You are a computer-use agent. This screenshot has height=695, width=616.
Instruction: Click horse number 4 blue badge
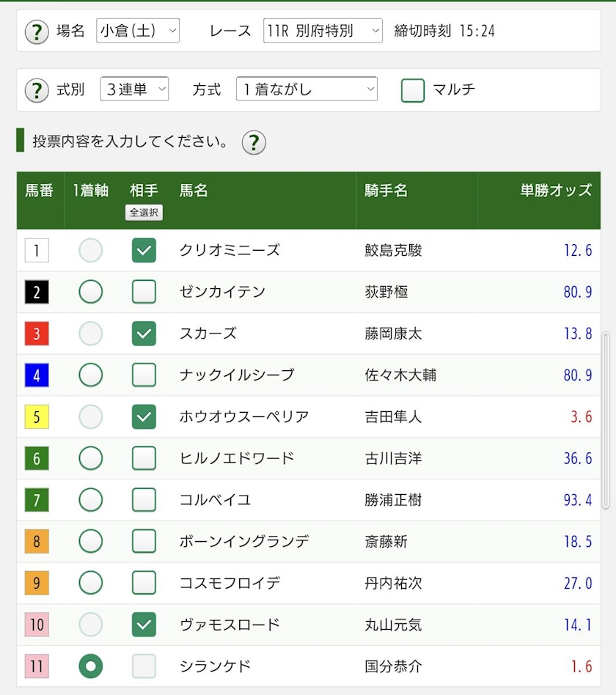coord(37,376)
